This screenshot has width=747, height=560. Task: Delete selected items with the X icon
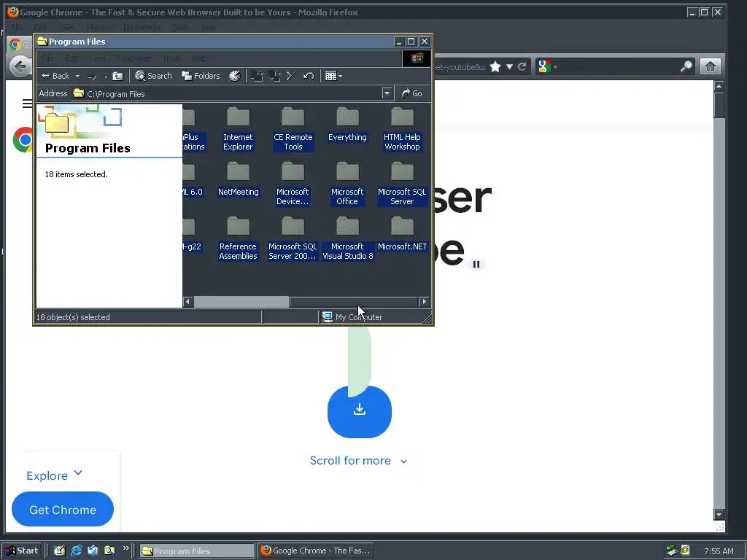(291, 76)
